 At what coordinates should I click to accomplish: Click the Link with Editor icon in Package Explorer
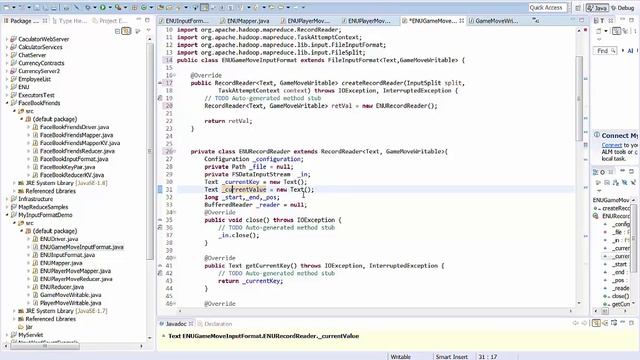pos(126,31)
